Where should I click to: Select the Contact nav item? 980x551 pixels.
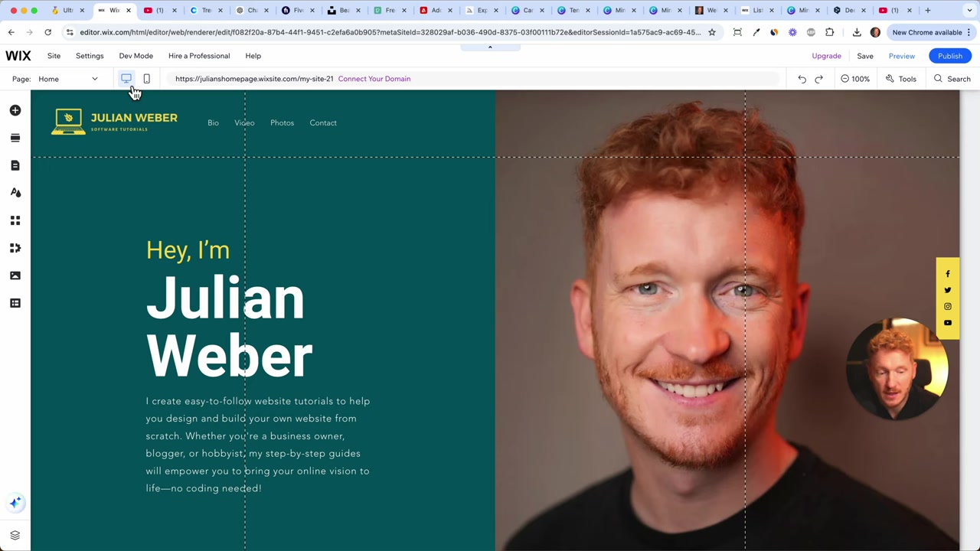pyautogui.click(x=323, y=123)
